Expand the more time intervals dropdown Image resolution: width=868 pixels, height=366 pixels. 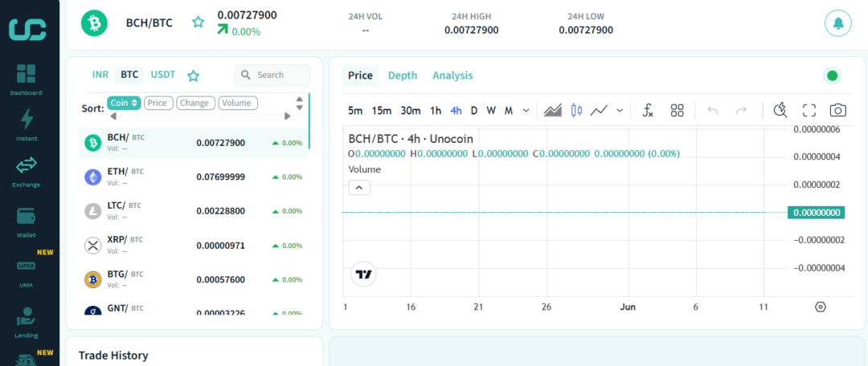click(526, 111)
